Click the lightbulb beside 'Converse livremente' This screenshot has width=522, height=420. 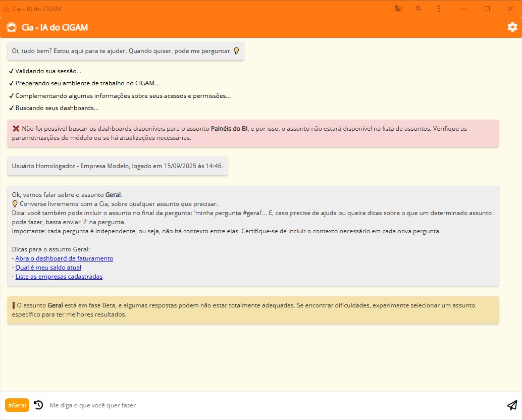(15, 203)
